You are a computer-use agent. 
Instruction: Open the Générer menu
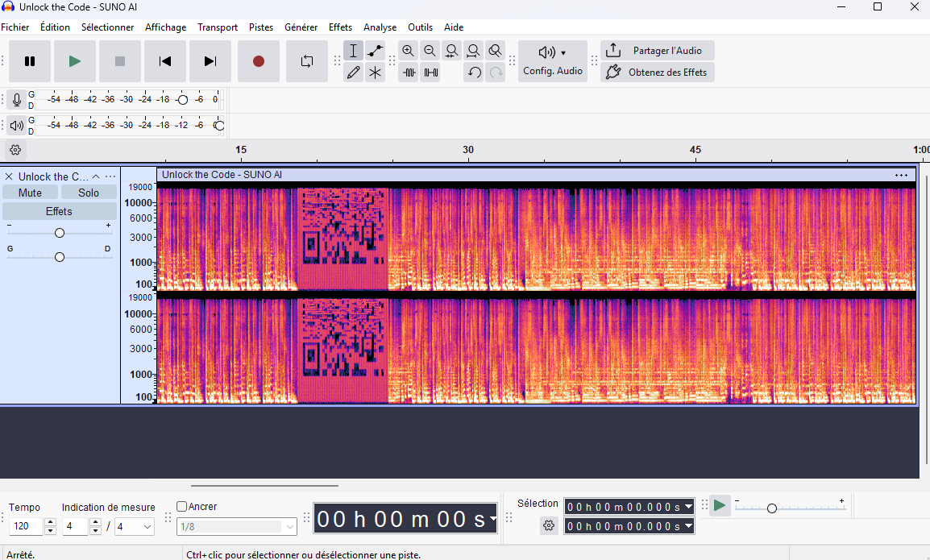(x=301, y=27)
